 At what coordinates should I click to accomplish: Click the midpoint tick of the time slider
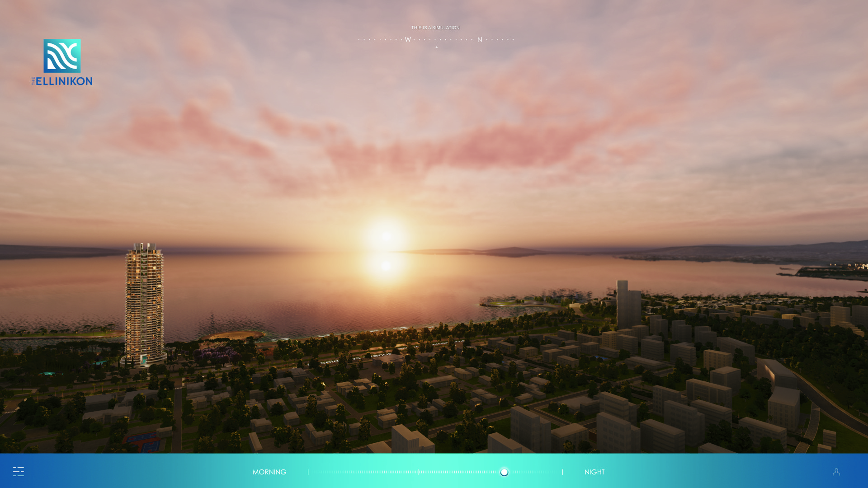coord(418,472)
